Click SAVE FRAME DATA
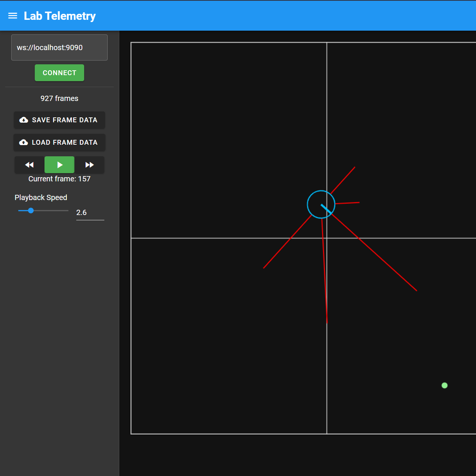This screenshot has width=476, height=476. (x=59, y=120)
